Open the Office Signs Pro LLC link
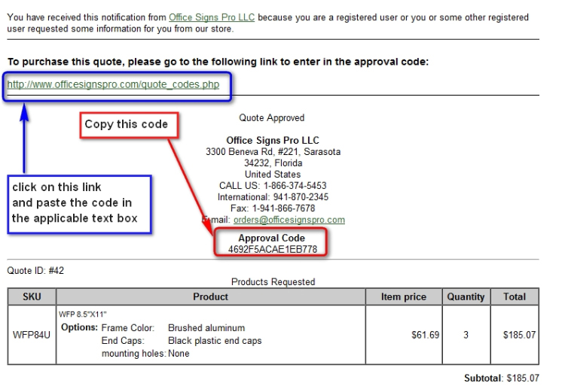 [212, 17]
